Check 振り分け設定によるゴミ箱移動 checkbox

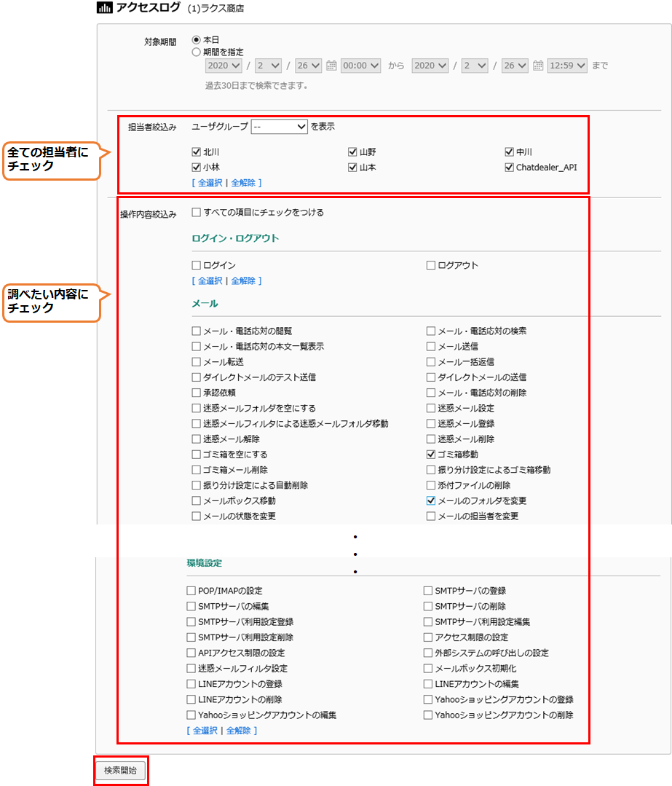click(x=431, y=470)
